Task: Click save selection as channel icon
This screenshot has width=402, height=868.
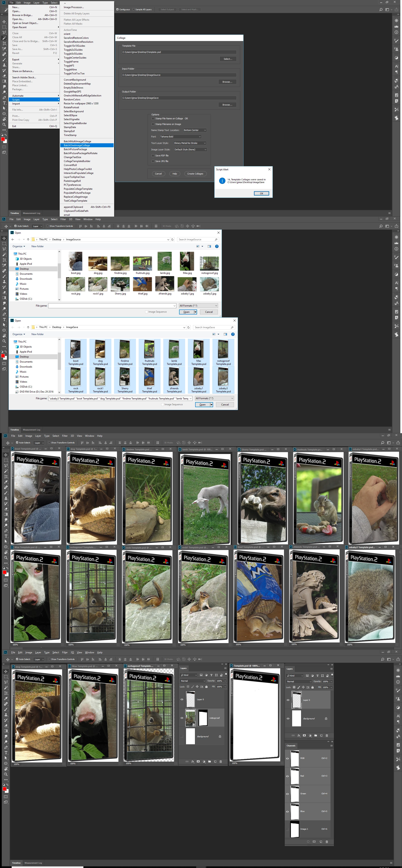Action: pos(314,841)
